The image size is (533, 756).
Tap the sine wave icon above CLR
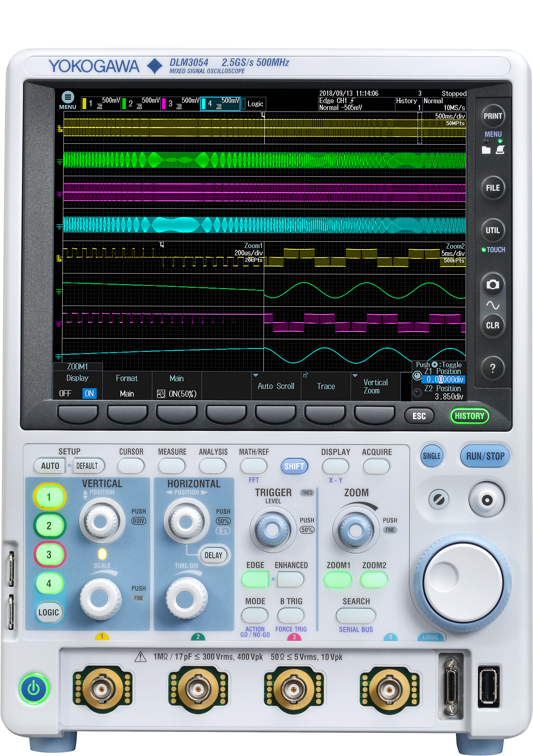click(x=493, y=305)
